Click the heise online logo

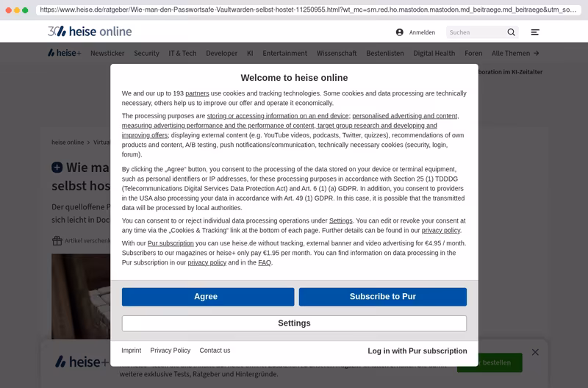[x=90, y=32]
